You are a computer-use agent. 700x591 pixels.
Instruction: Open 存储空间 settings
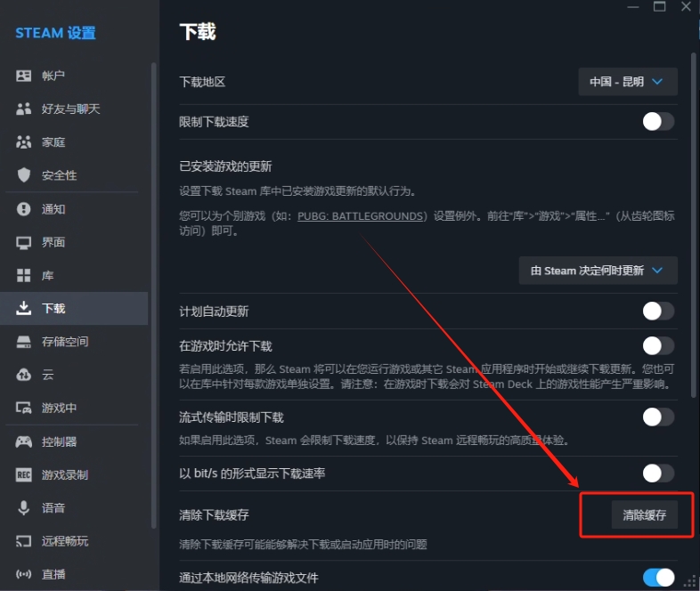tap(74, 342)
